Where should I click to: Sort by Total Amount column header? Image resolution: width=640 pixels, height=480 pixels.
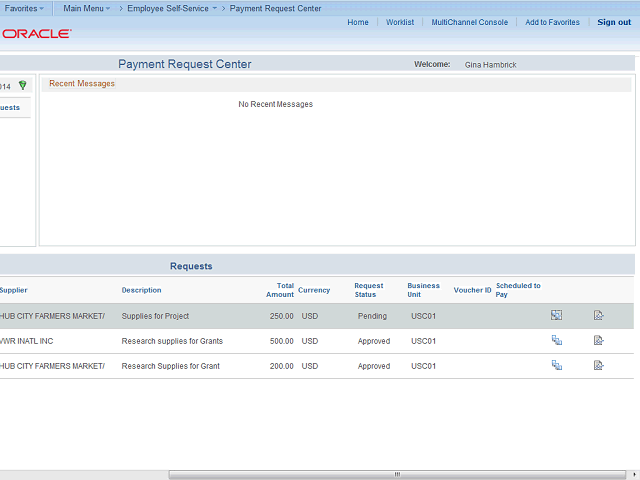pos(280,290)
